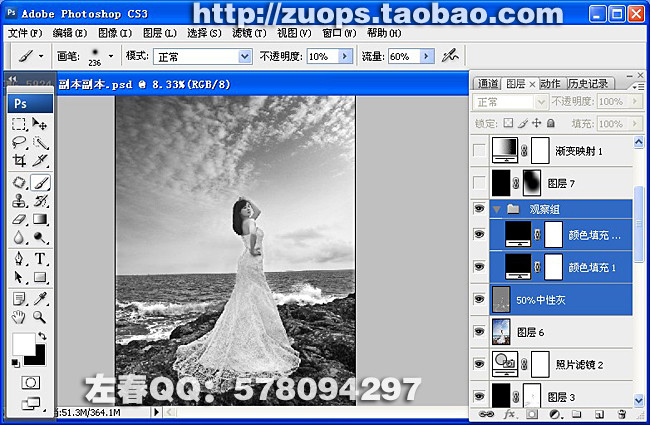Create new fill or adjustment layer
Screen dimensions: 650x425
point(554,414)
